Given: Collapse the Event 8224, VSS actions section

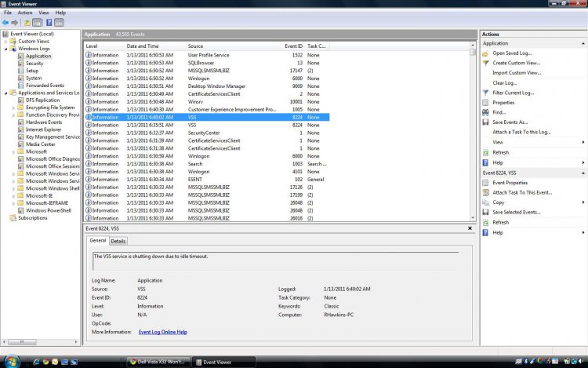Looking at the screenshot, I should coord(583,173).
